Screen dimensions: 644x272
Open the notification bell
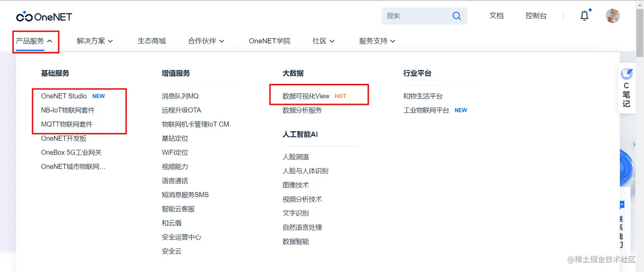584,16
